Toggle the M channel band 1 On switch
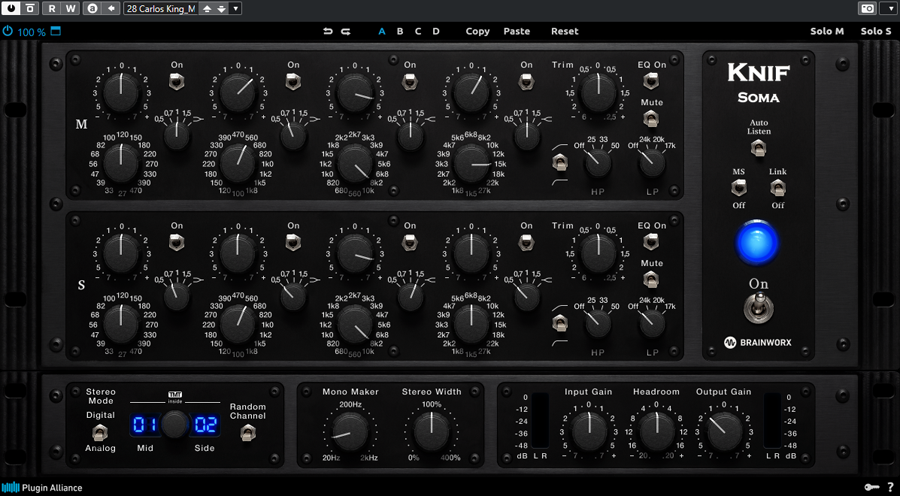Viewport: 900px width, 496px height. click(177, 82)
